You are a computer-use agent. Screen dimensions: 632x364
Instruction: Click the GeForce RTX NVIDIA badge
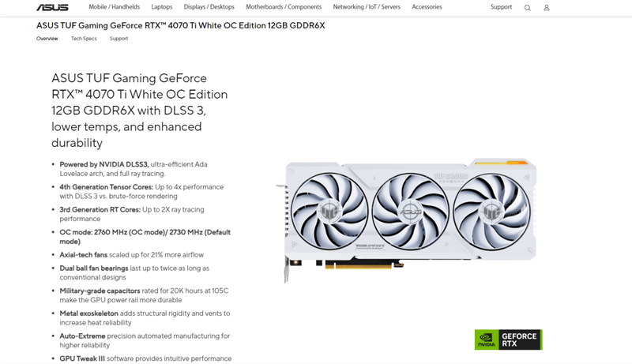pos(508,340)
